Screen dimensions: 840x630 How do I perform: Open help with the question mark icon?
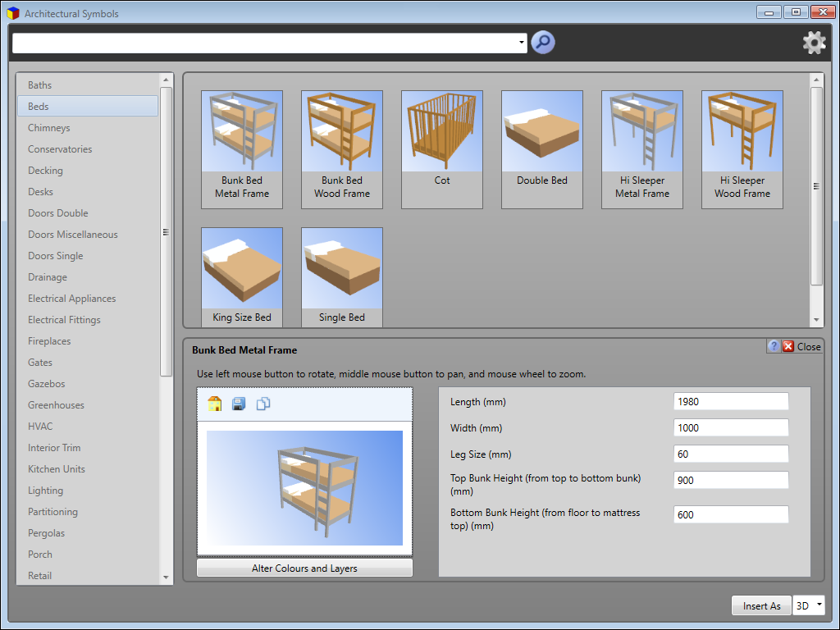click(773, 346)
